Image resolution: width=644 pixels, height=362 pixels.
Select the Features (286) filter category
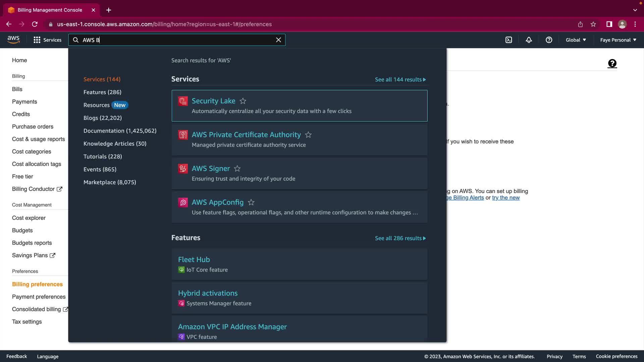[102, 92]
